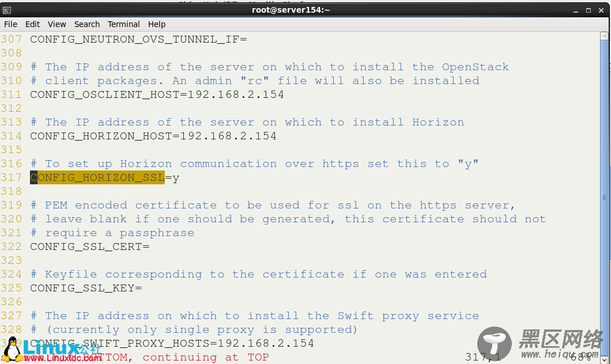Click the root@server154:~ window title
Screen dimensions: 611x364
(291, 10)
